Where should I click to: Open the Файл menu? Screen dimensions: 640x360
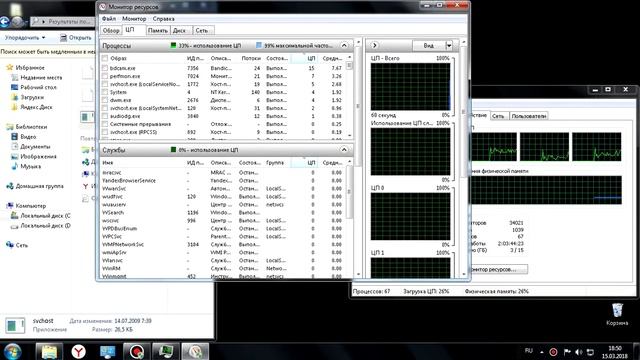point(109,19)
